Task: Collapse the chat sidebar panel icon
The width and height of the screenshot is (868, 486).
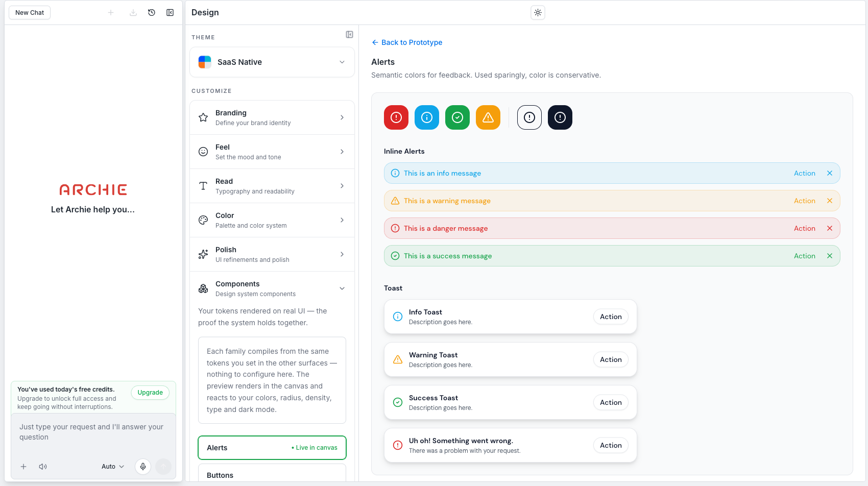Action: (x=170, y=13)
